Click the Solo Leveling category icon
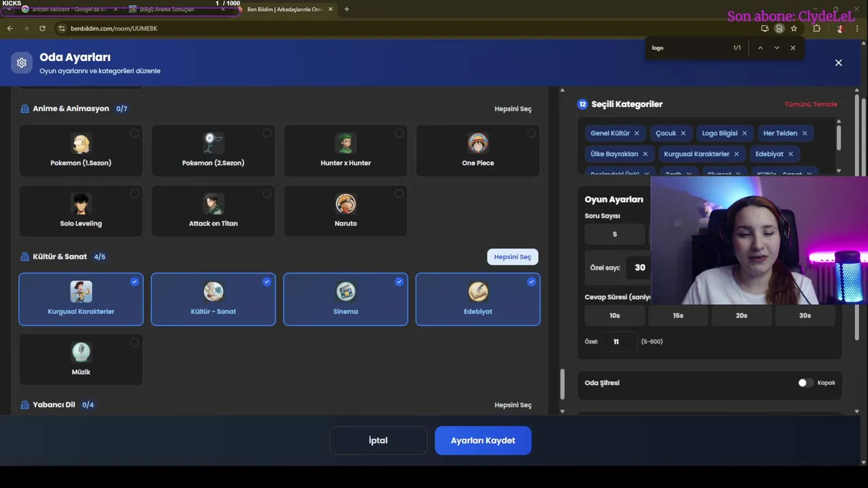Viewport: 868px width, 488px height. (x=81, y=203)
